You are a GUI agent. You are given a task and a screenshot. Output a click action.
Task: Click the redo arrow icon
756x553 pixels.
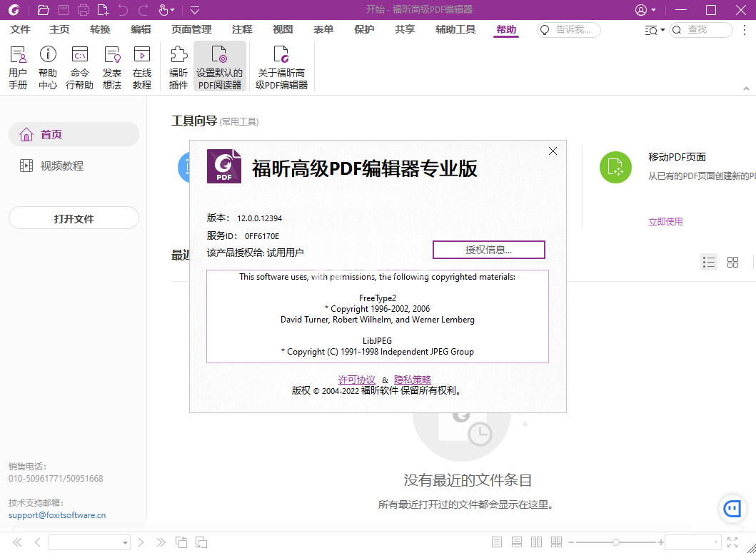(143, 10)
